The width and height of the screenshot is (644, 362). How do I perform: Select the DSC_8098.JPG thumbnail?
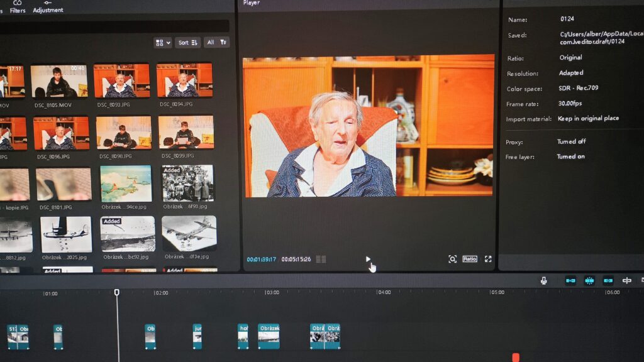pos(123,133)
